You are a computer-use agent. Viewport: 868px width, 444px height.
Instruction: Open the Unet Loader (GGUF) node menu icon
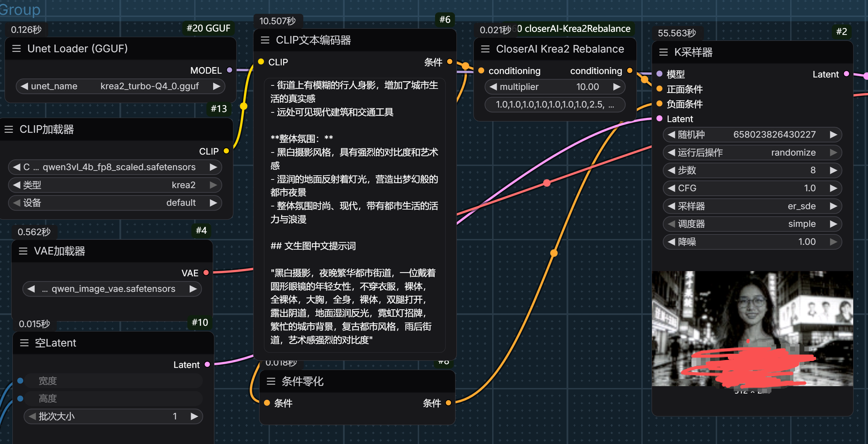point(16,48)
